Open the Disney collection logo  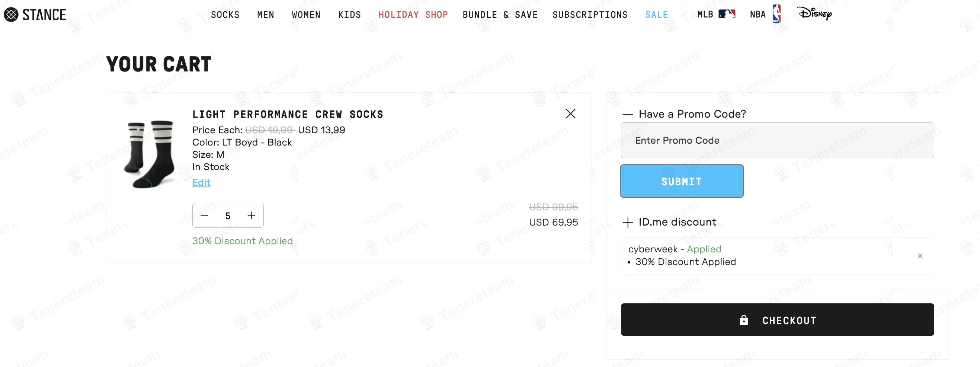814,14
